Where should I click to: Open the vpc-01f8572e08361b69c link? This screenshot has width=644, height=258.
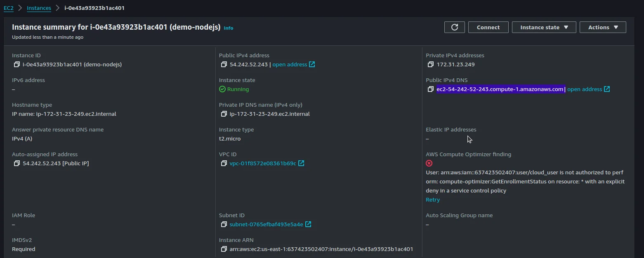click(263, 164)
